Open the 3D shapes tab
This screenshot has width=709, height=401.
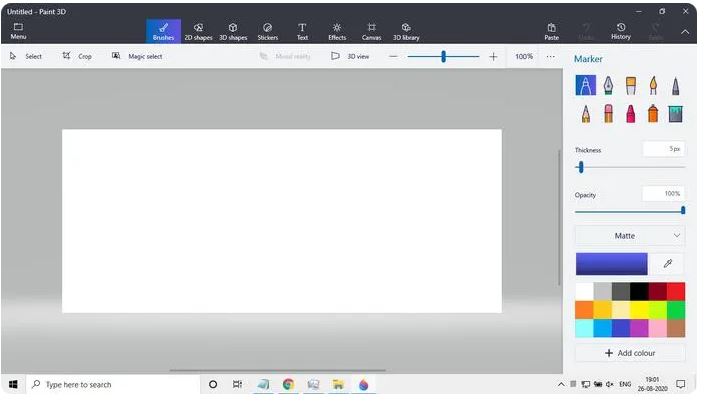pyautogui.click(x=233, y=31)
